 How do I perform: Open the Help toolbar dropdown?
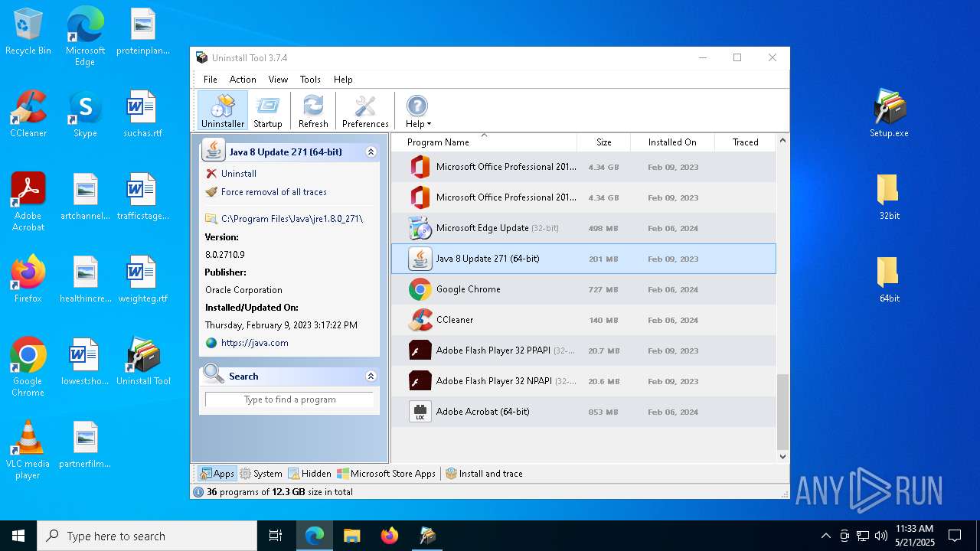pos(417,111)
